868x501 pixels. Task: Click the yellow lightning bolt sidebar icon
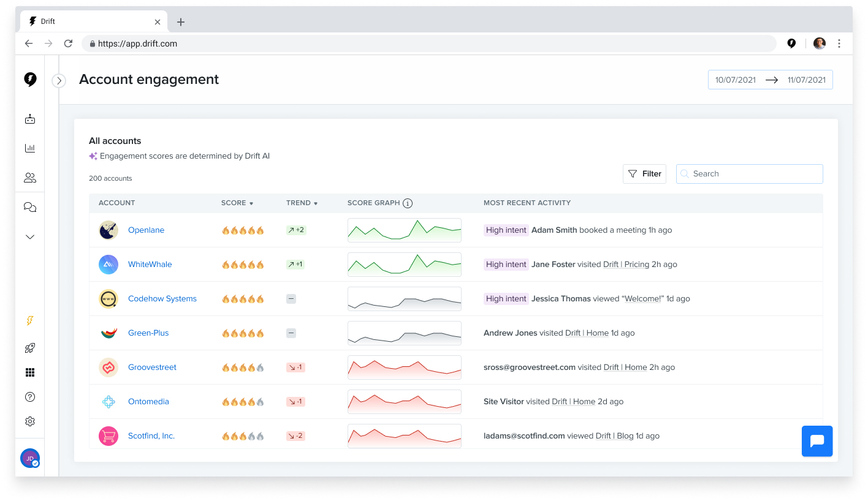pos(30,321)
